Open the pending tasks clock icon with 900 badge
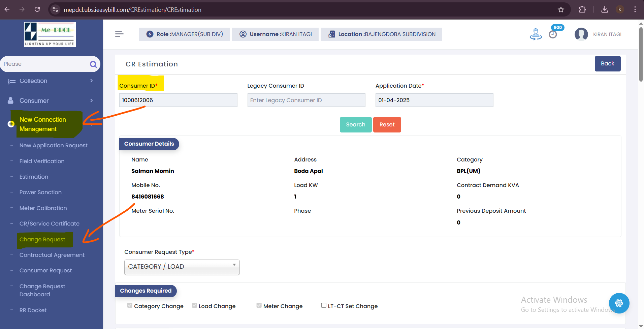644x329 pixels. click(x=553, y=34)
